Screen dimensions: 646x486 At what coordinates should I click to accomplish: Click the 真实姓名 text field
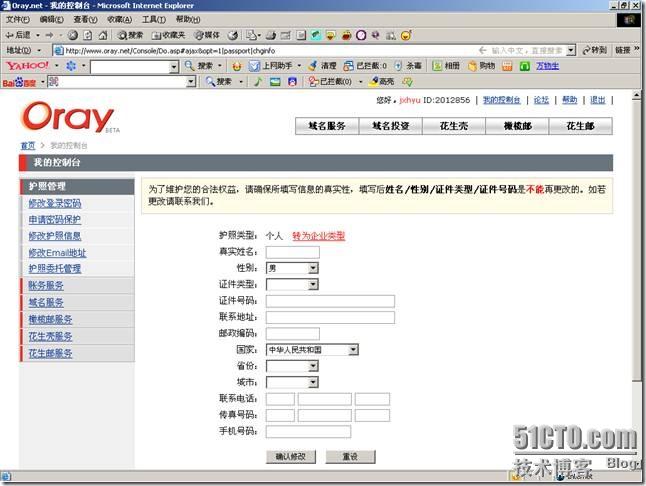point(293,252)
